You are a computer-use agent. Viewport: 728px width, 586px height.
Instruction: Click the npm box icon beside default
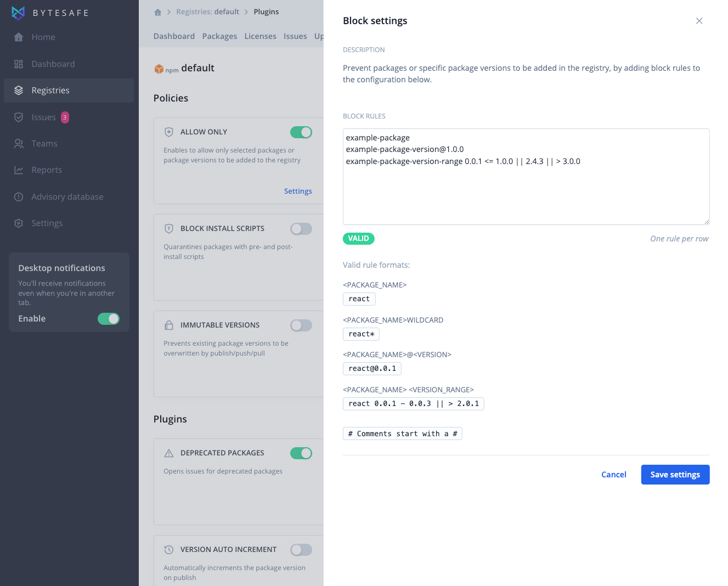tap(159, 69)
